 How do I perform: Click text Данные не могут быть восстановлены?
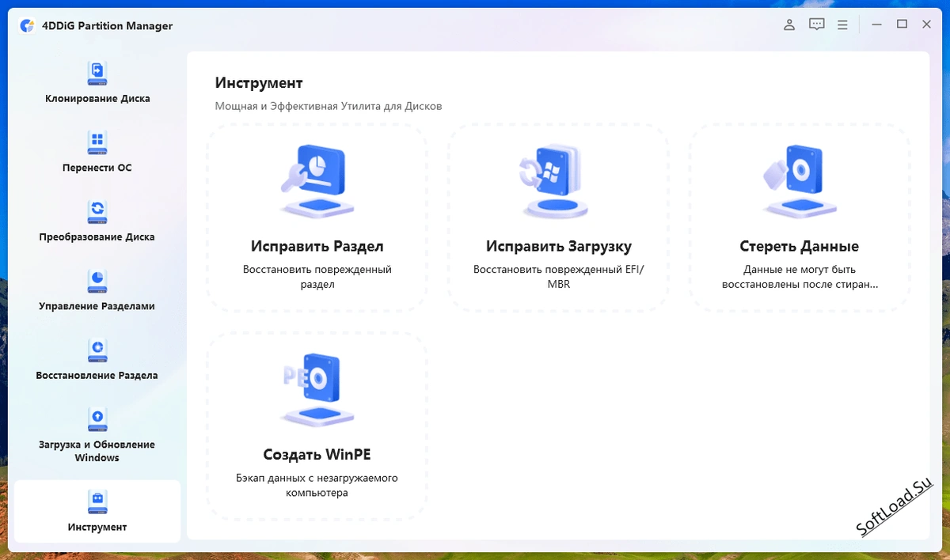(800, 277)
